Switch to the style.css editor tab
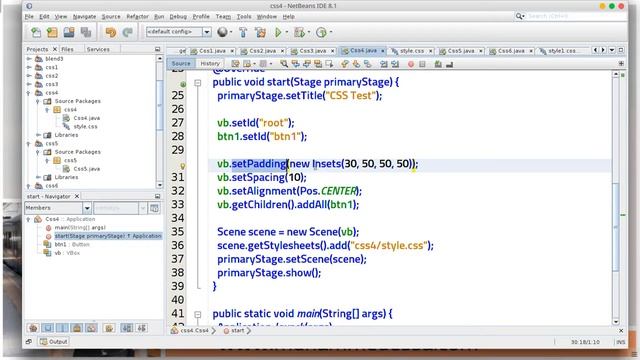 pos(411,51)
